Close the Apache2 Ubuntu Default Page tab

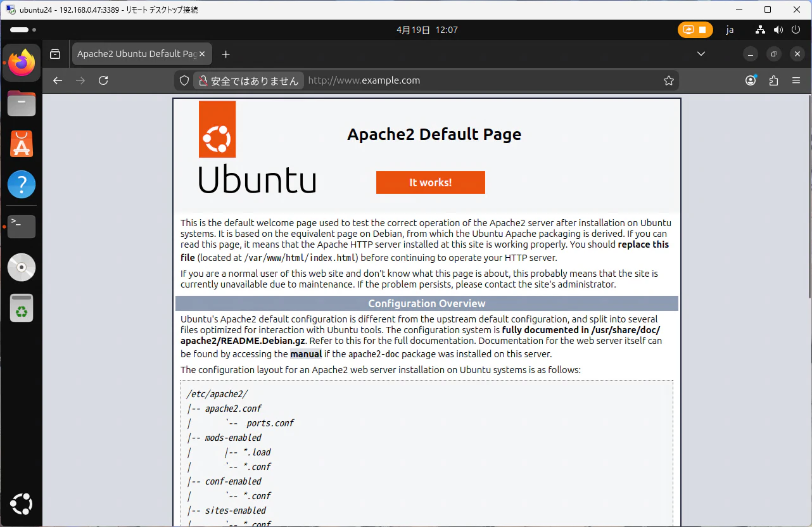point(203,54)
